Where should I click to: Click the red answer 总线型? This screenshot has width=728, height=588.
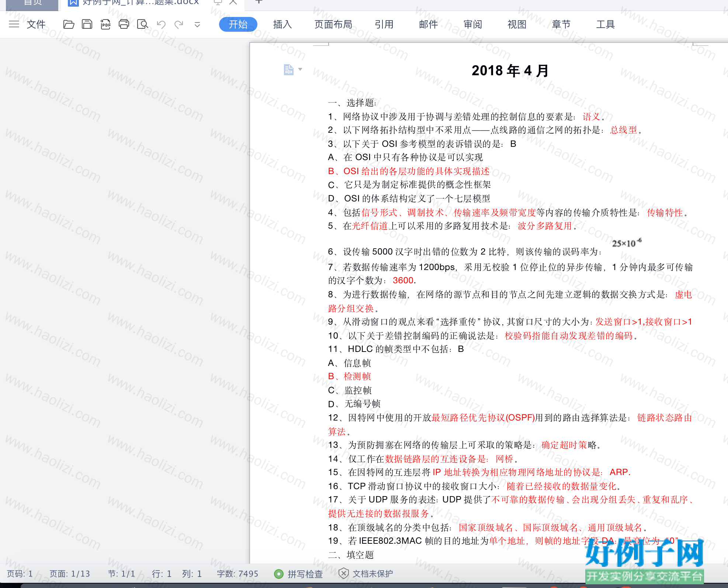[624, 130]
